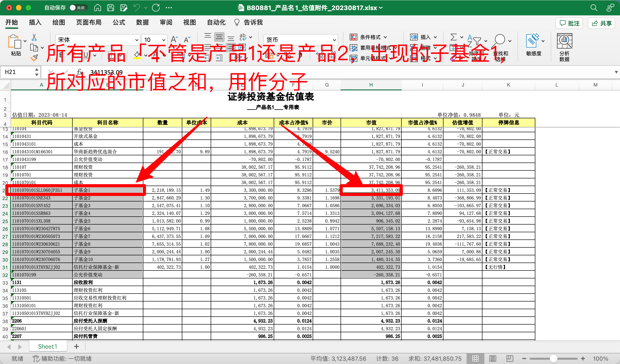This screenshot has width=620, height=364.
Task: Add a new sheet with plus button
Action: coord(76,346)
